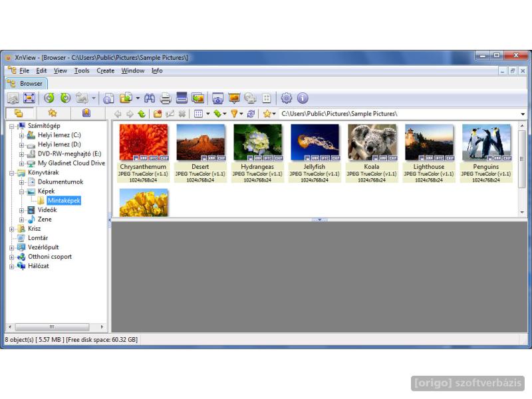Start slideshow with the projector screen icon

coord(234,98)
